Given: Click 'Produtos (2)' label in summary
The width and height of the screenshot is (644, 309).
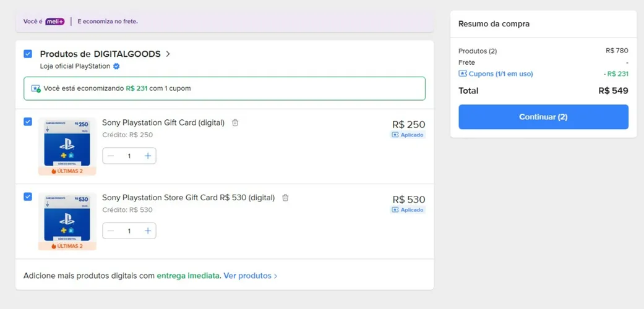Looking at the screenshot, I should pyautogui.click(x=478, y=51).
